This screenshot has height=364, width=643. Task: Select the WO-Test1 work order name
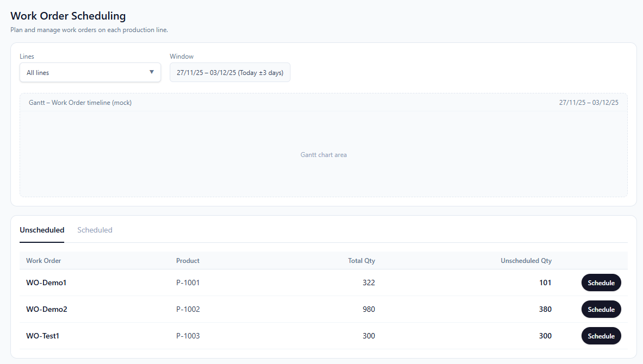click(x=42, y=336)
